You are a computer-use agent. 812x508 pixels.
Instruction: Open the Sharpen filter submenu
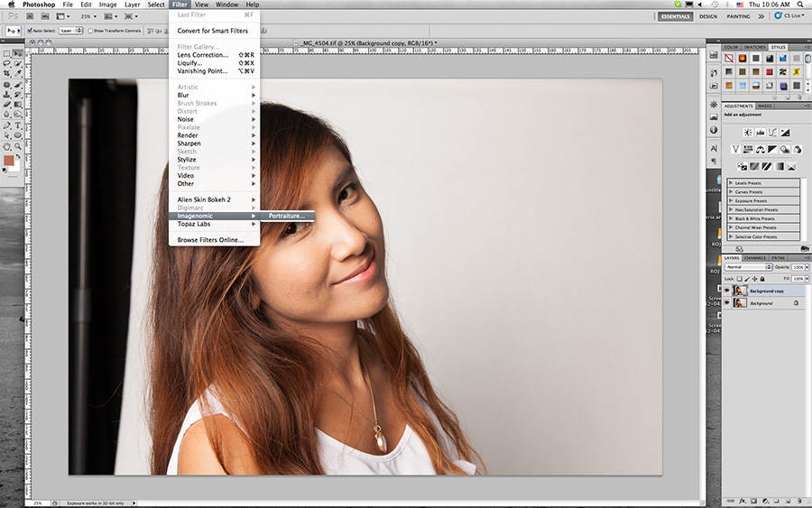click(x=215, y=143)
